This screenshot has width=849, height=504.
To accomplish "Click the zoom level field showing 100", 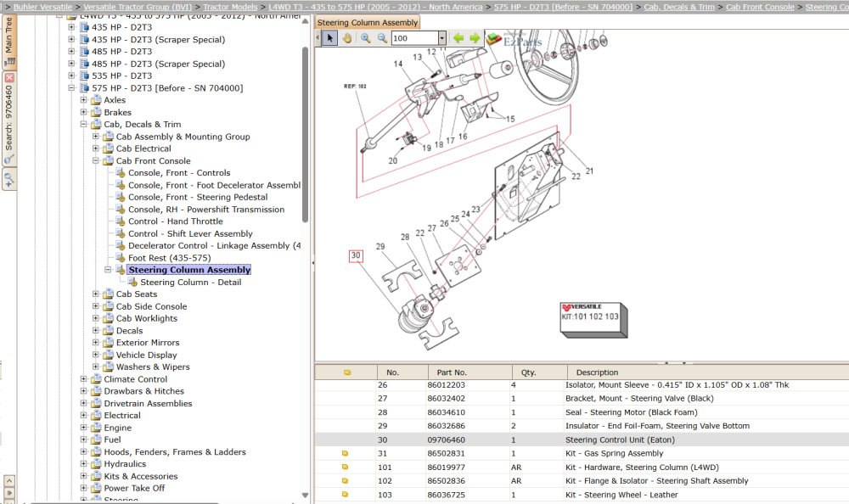I will point(415,38).
